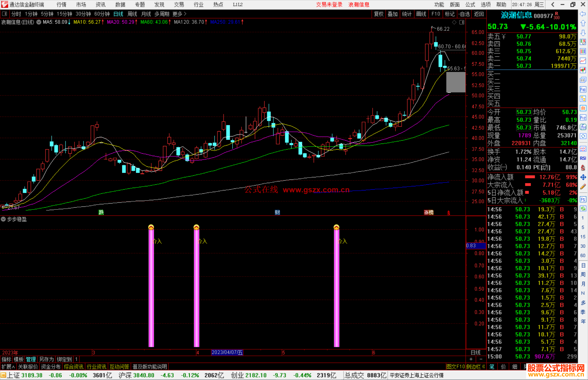Open the -自选 watchlist option

464,14
